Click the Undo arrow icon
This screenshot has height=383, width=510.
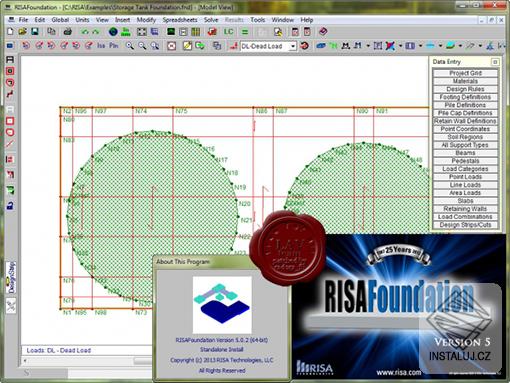point(85,32)
